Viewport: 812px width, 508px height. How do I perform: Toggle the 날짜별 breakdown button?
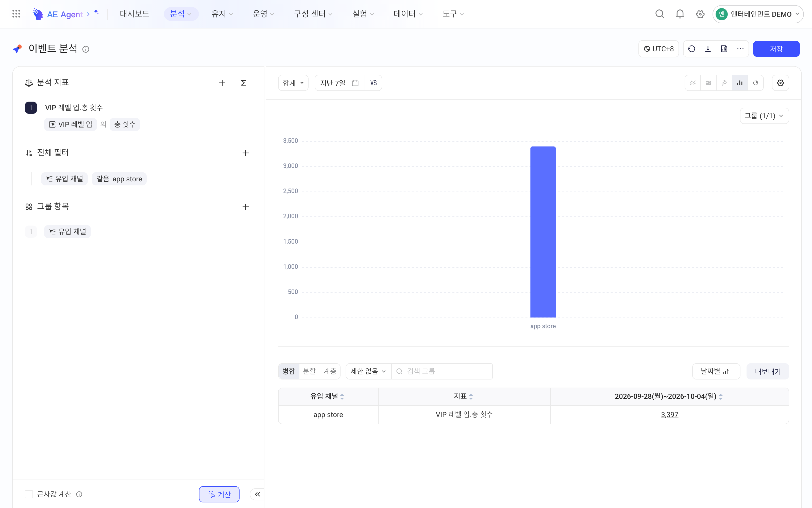716,371
